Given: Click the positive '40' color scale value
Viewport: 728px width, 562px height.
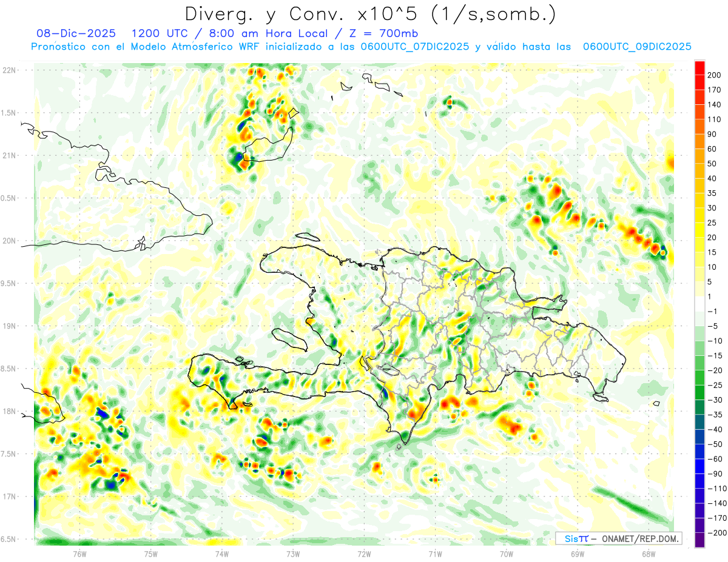Looking at the screenshot, I should coord(713,178).
